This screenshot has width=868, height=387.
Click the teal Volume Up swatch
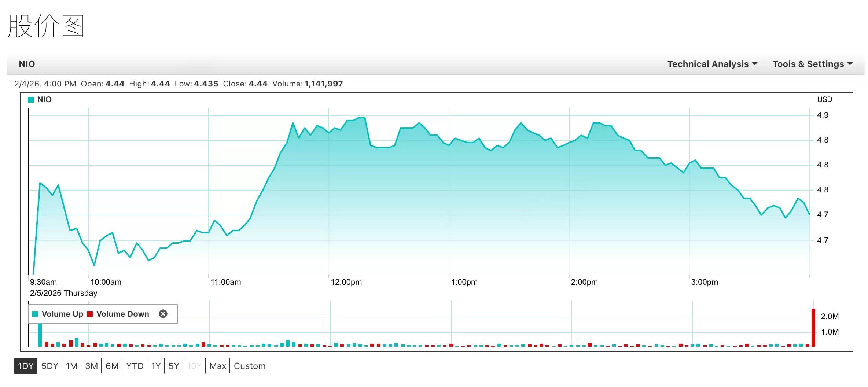36,314
